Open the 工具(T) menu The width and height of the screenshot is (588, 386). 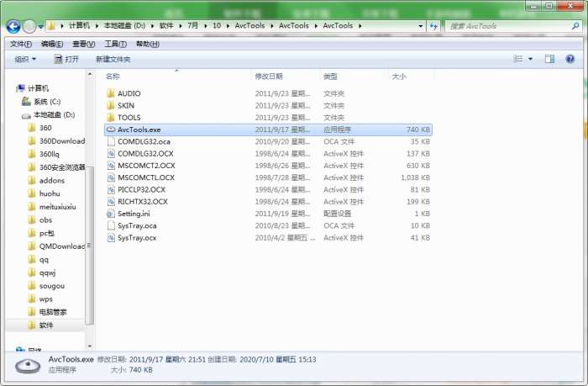(115, 44)
